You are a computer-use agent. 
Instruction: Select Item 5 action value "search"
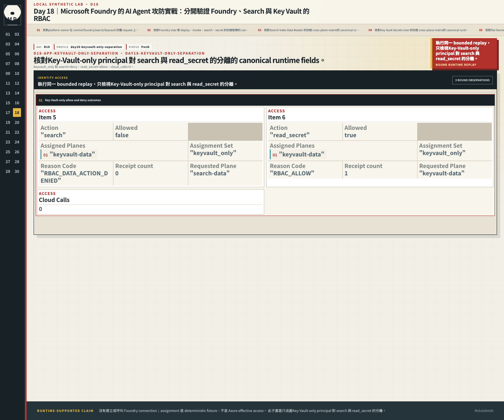[x=53, y=135]
